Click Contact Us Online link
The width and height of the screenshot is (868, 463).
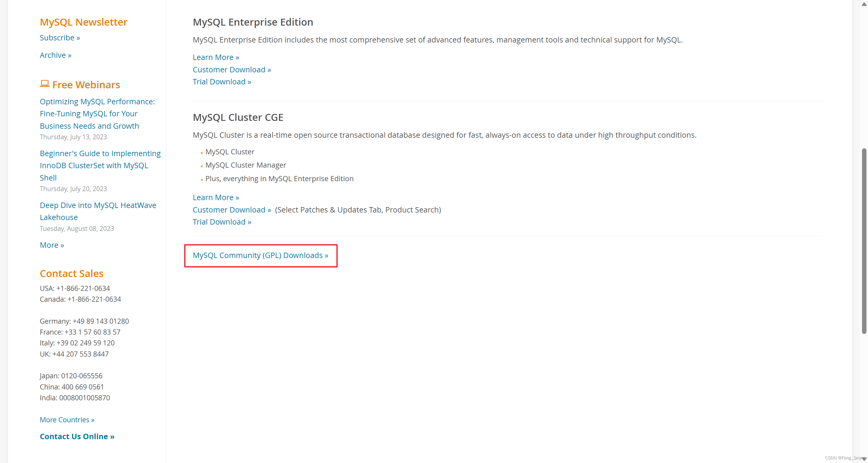77,436
